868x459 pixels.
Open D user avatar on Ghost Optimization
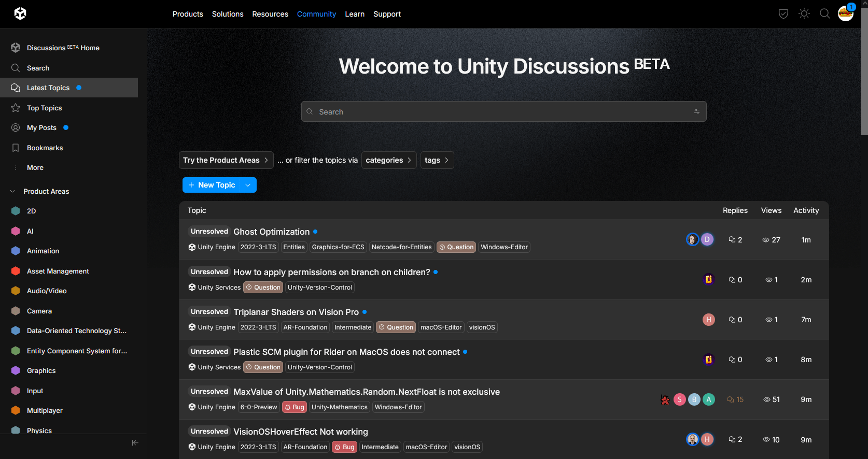coord(707,239)
